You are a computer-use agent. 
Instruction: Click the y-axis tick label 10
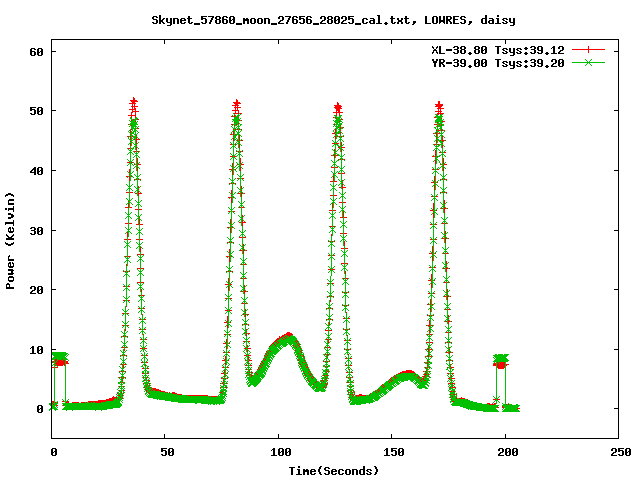click(x=36, y=350)
